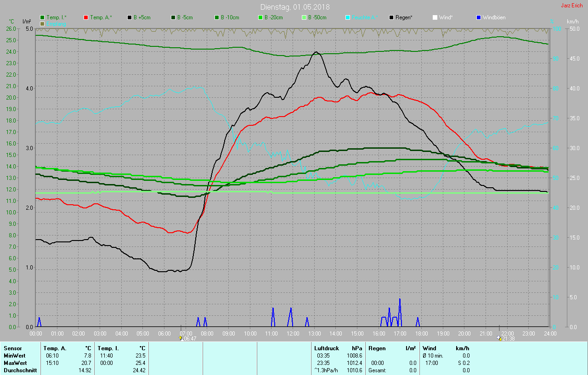
Task: Select the Luftdruck header in statistics table
Action: point(326,348)
